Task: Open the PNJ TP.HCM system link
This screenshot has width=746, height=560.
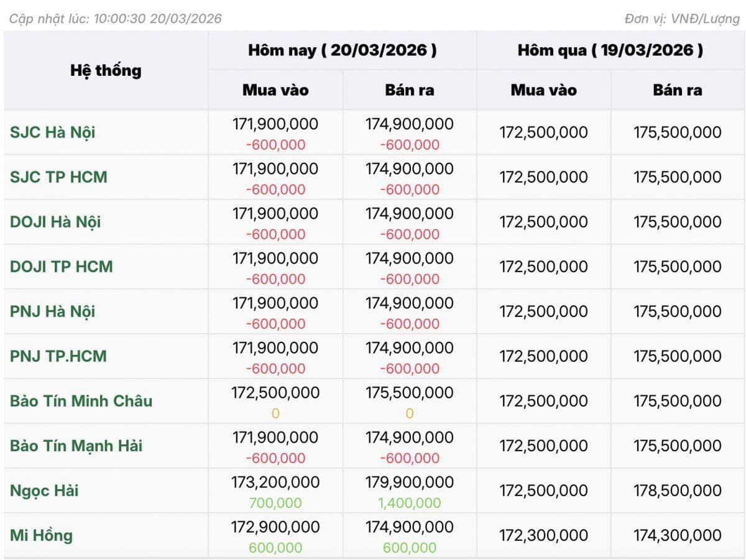Action: (58, 356)
